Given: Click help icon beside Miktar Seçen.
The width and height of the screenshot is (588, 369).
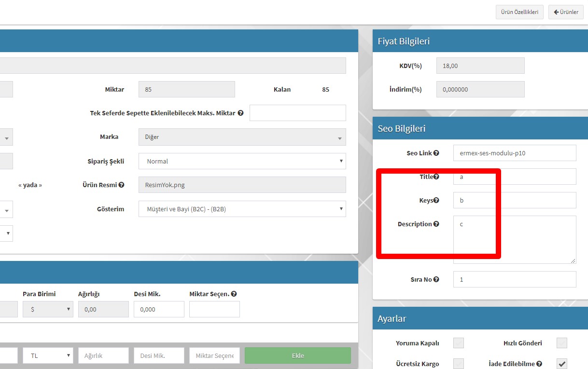Looking at the screenshot, I should (x=234, y=294).
